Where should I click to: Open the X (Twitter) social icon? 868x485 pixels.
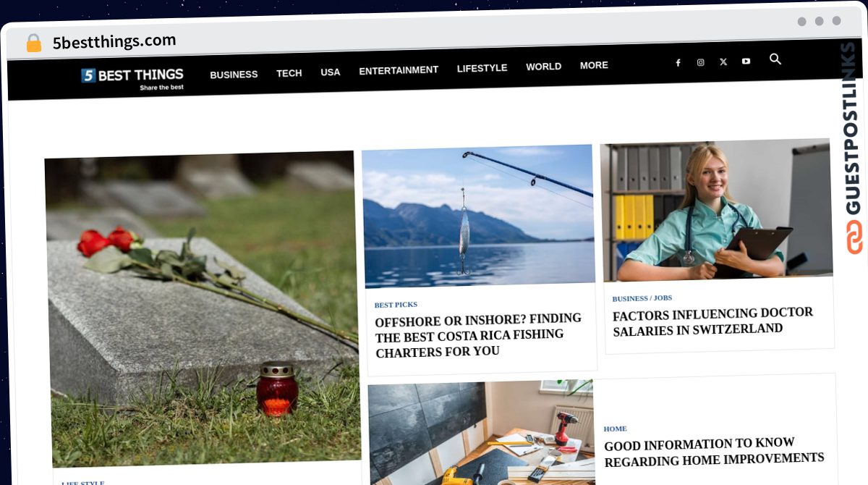[723, 62]
